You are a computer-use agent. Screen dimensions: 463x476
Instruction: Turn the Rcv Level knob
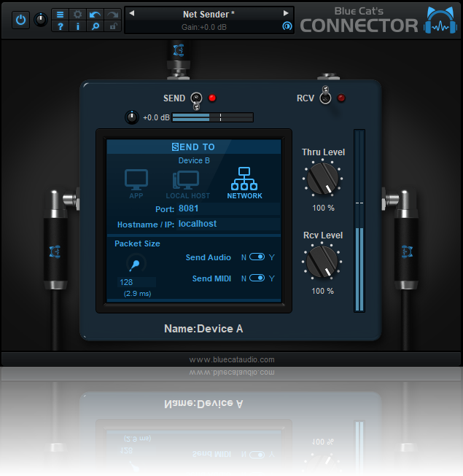322,262
